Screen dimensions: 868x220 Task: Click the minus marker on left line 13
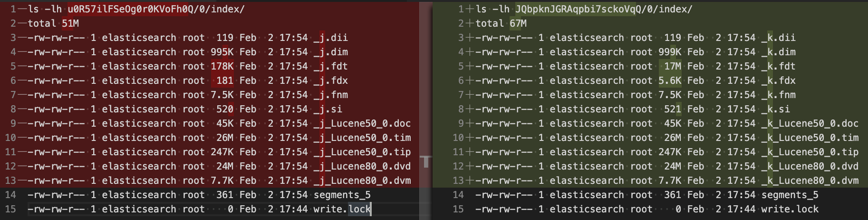pyautogui.click(x=22, y=180)
